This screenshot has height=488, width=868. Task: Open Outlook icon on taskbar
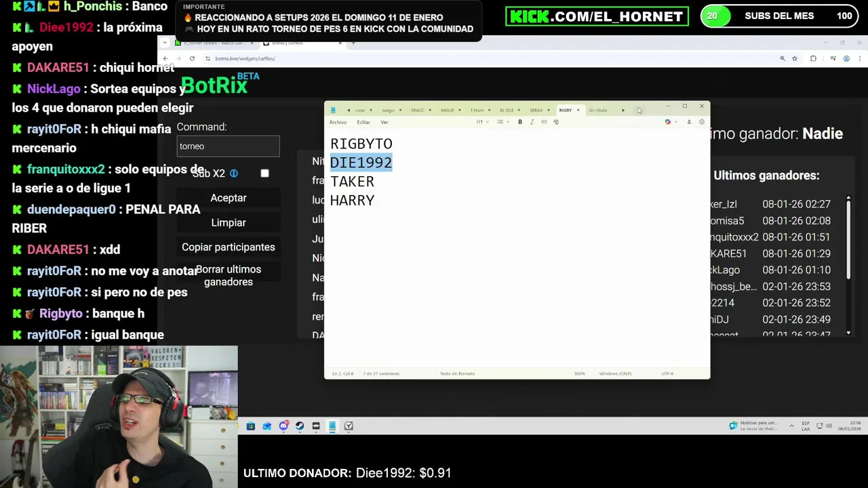267,426
